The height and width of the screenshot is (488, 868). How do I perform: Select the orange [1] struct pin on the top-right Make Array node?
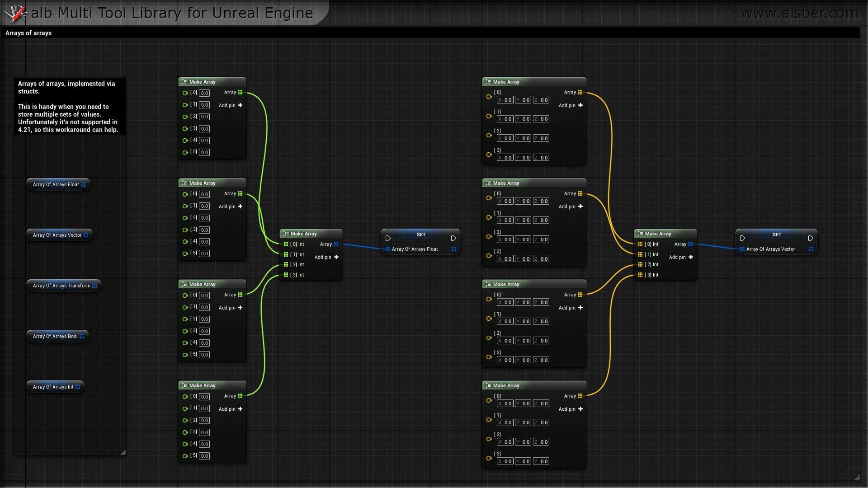(489, 116)
